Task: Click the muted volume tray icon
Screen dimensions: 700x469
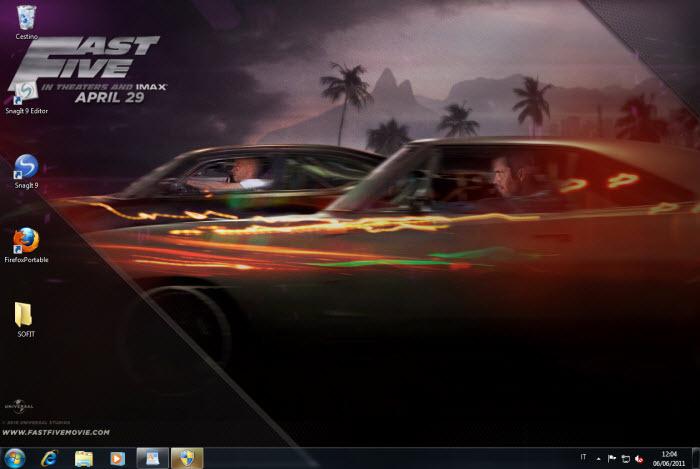Action: pos(639,459)
